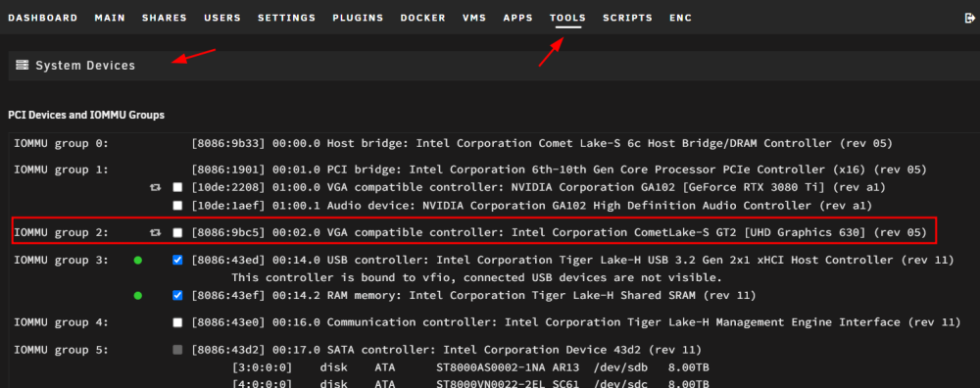Click the vfio bound controller notice text
This screenshot has width=980, height=388.
[x=477, y=277]
